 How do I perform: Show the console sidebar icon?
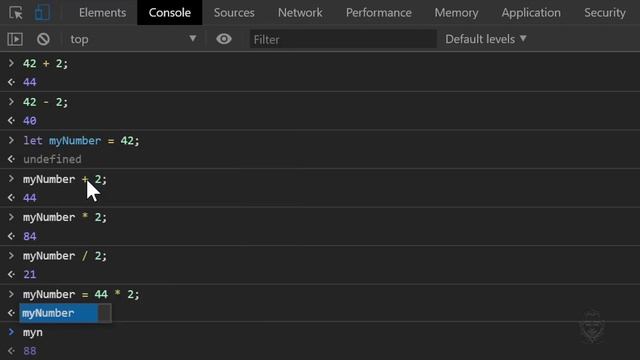15,39
